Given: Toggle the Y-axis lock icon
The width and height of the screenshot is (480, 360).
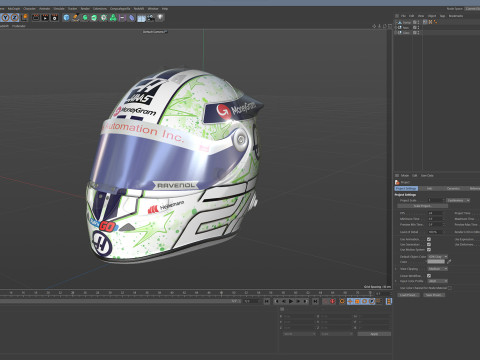Looking at the screenshot, I should (6, 17).
